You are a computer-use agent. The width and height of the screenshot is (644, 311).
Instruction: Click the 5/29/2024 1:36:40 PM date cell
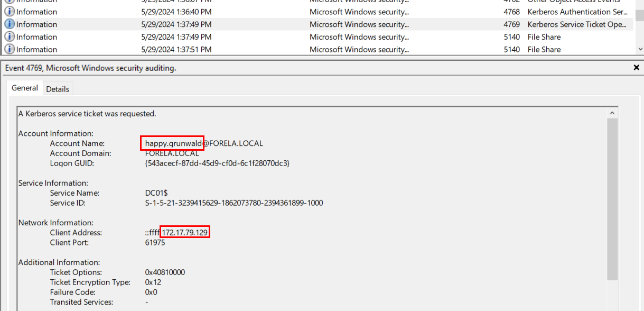tap(176, 12)
